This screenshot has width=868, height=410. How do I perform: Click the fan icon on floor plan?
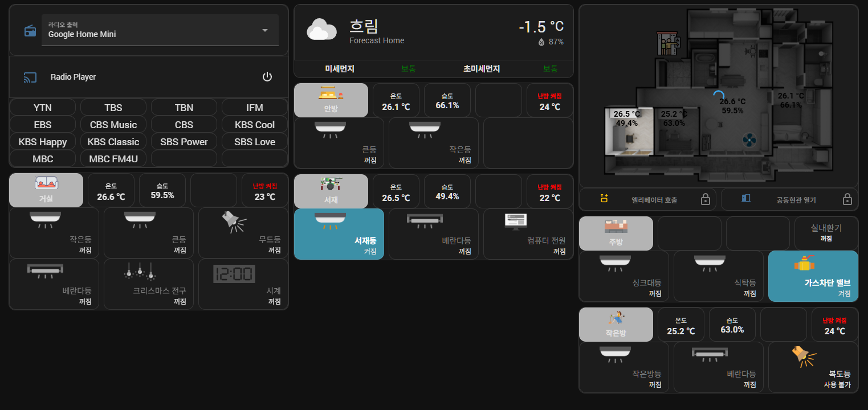tap(749, 140)
